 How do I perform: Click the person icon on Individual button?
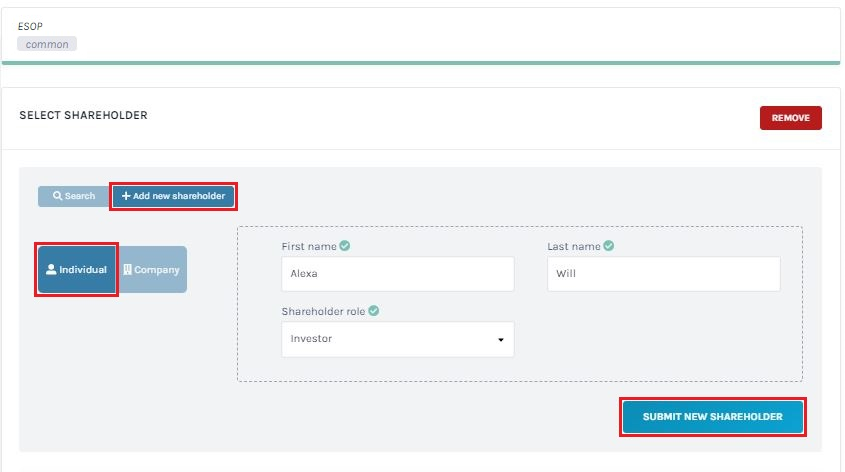pyautogui.click(x=51, y=269)
